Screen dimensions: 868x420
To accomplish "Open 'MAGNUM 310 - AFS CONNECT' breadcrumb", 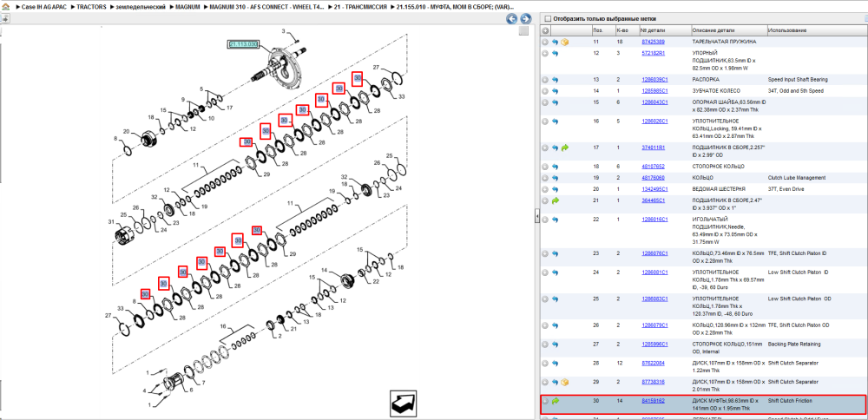I will [x=266, y=7].
